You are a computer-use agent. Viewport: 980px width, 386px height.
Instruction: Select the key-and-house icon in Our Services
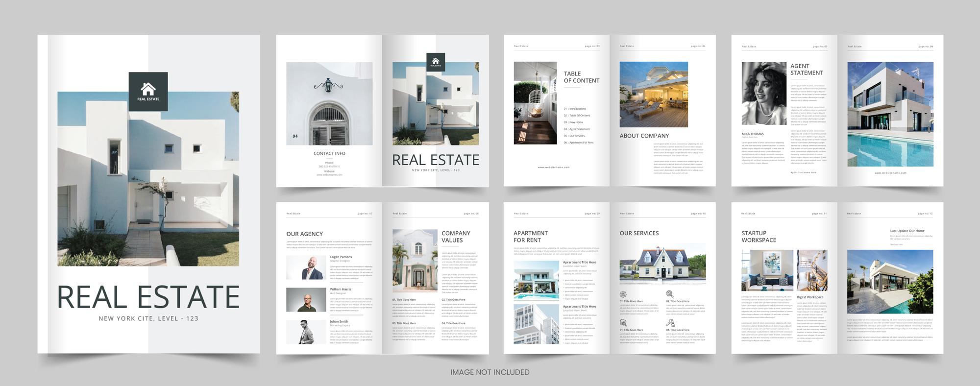click(x=670, y=323)
